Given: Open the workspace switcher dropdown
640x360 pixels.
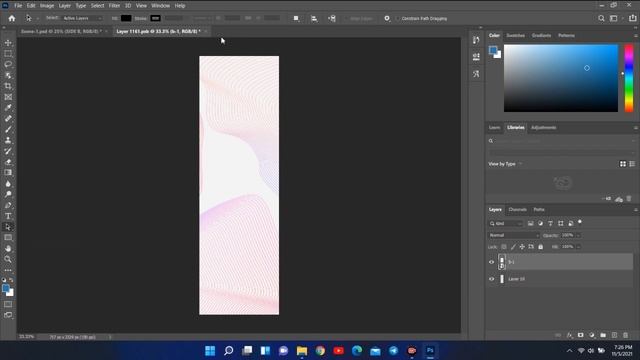Looking at the screenshot, I should 613,18.
